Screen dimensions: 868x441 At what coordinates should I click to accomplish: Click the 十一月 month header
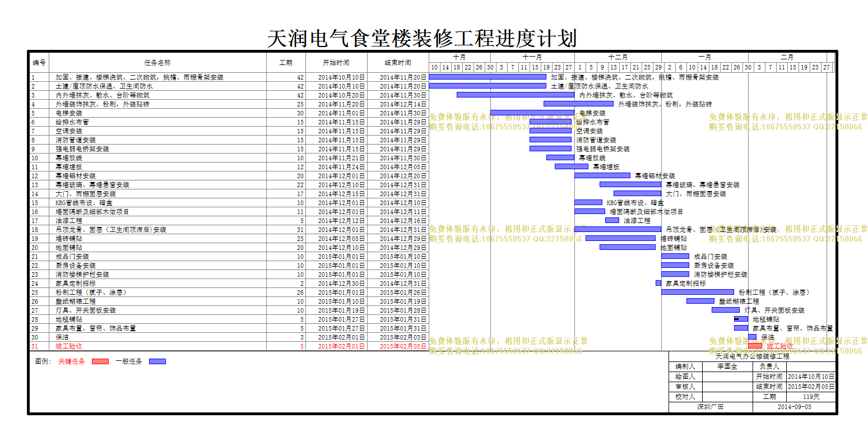tap(532, 57)
